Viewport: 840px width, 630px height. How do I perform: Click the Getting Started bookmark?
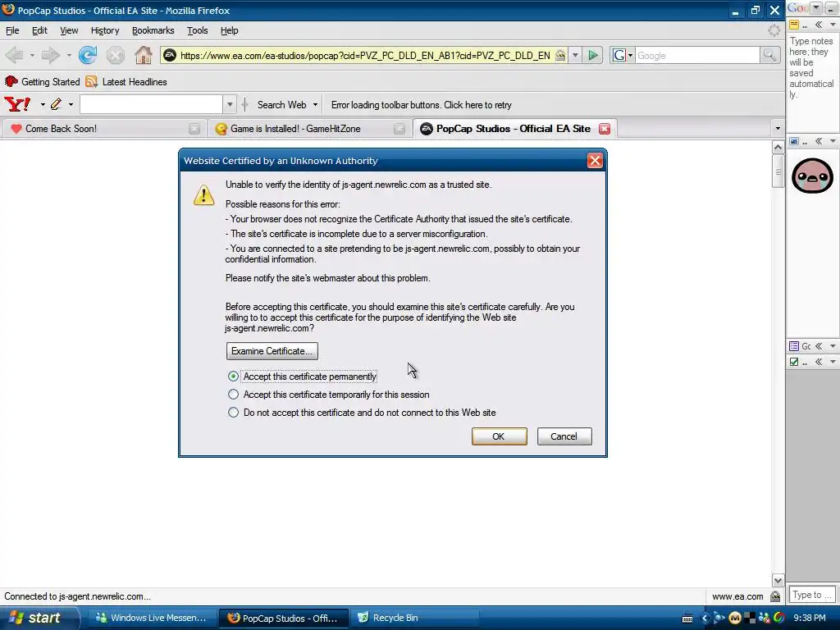point(43,81)
